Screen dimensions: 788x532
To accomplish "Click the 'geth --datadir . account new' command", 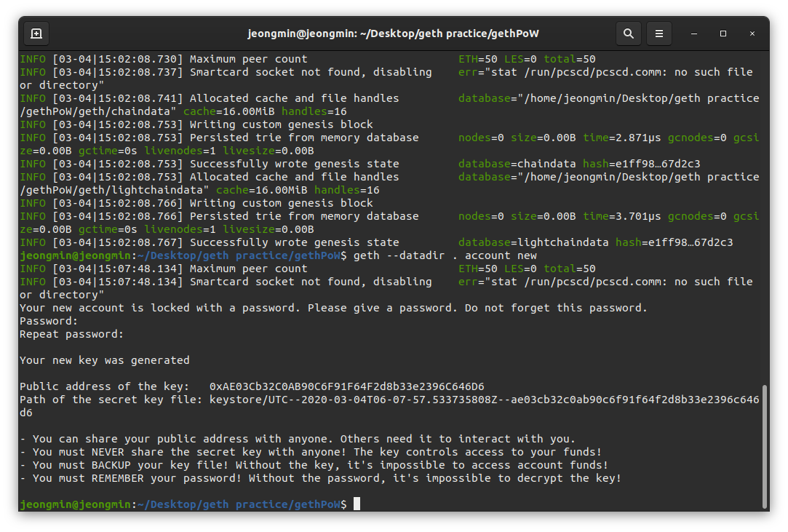I will [445, 255].
